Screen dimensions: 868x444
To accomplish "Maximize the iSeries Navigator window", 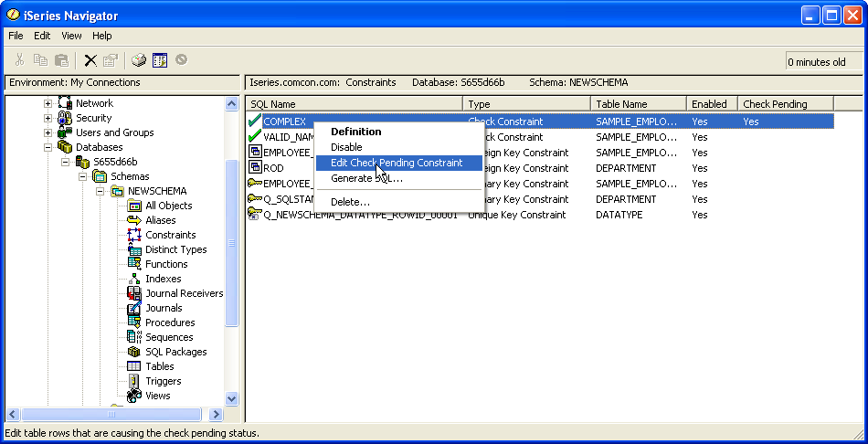I will 831,15.
